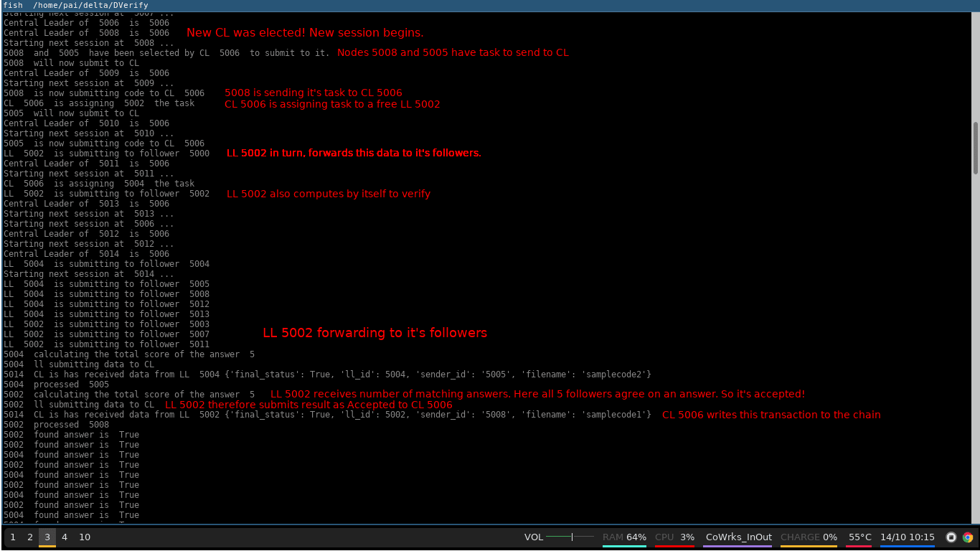Image resolution: width=980 pixels, height=551 pixels.
Task: Click line 'LL 5002 is submitting to follower 5007'
Action: (107, 334)
